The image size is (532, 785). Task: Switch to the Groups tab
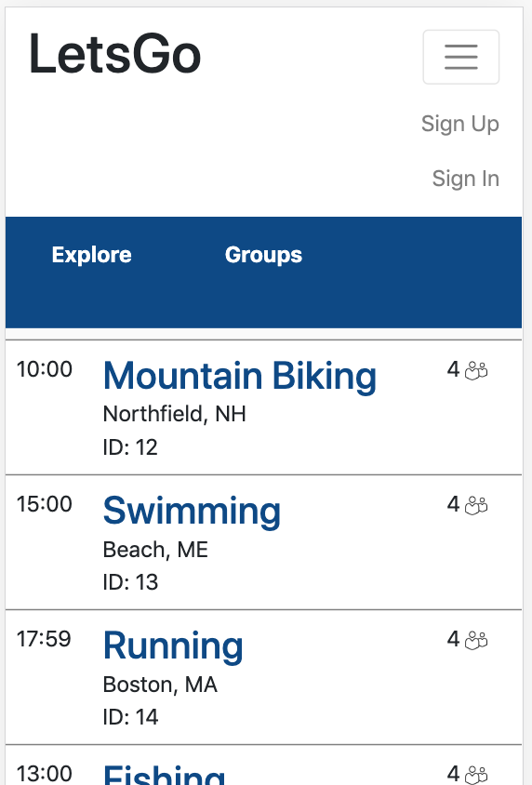point(263,255)
